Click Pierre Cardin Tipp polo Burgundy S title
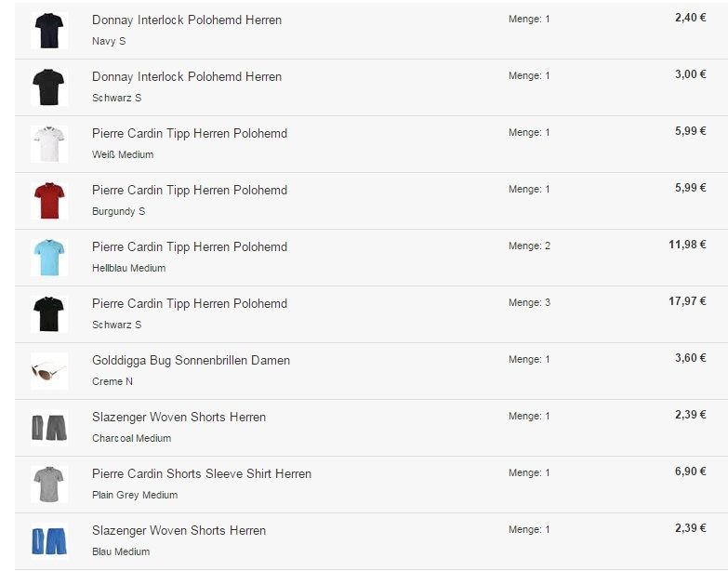The image size is (728, 571). [189, 190]
